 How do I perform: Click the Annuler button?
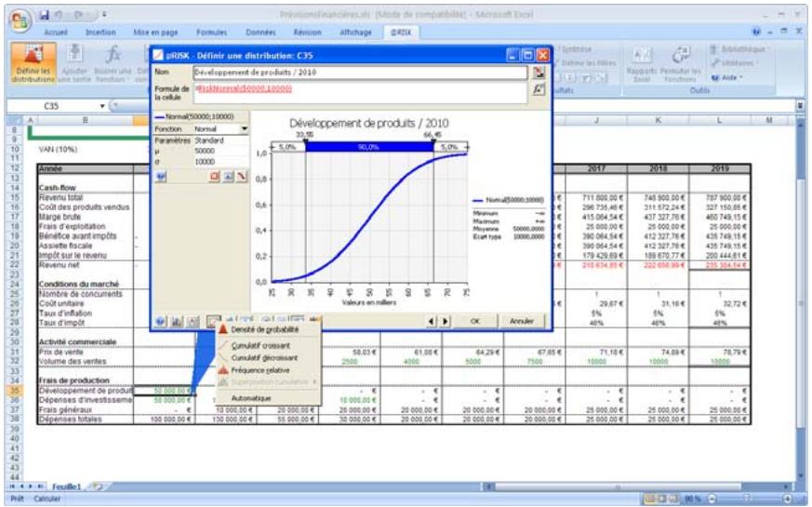point(522,320)
